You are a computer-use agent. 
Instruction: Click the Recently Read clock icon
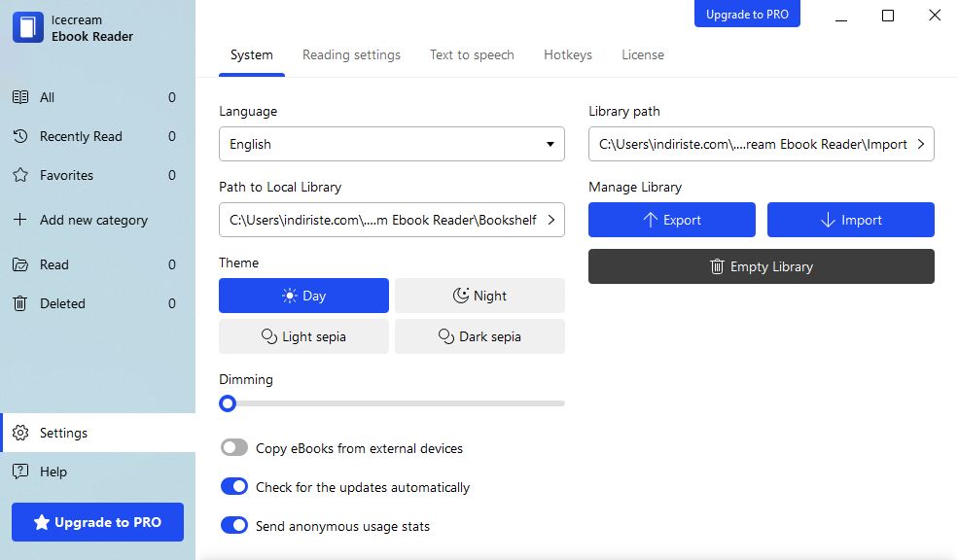pyautogui.click(x=20, y=136)
